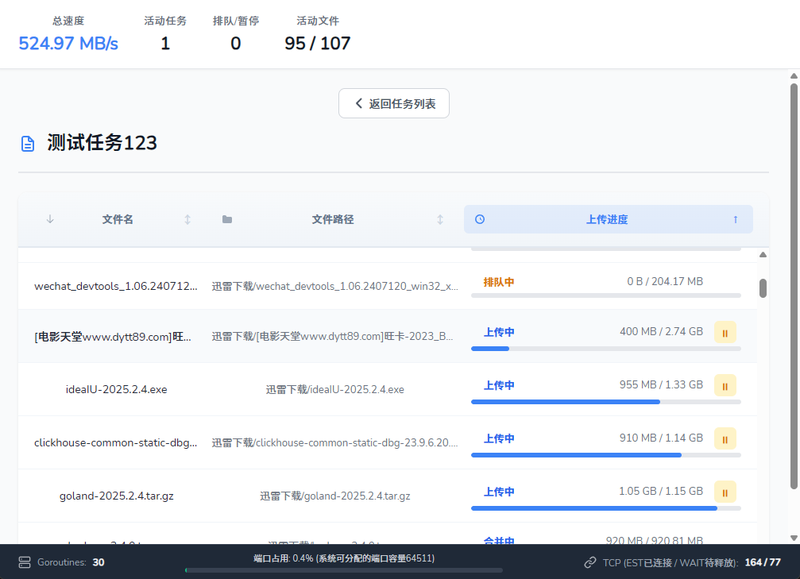Image resolution: width=800 pixels, height=579 pixels.
Task: Toggle sort arrows on 文件名 column
Action: click(187, 219)
